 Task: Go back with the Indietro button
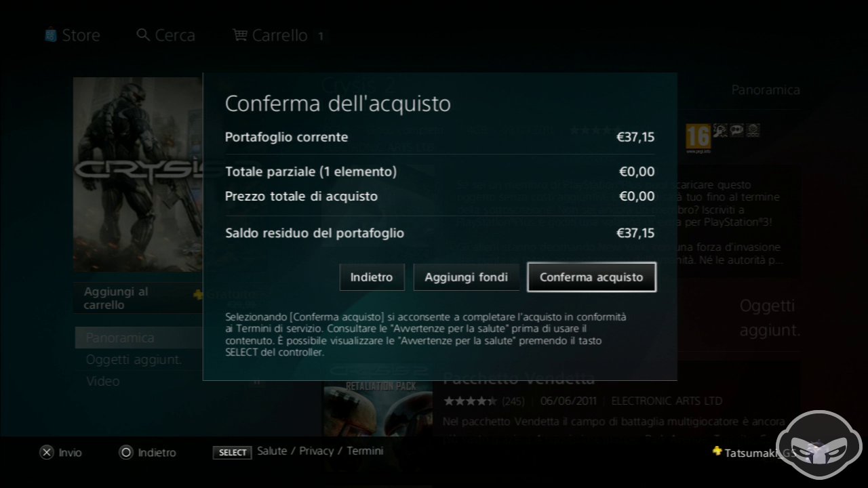pos(372,277)
